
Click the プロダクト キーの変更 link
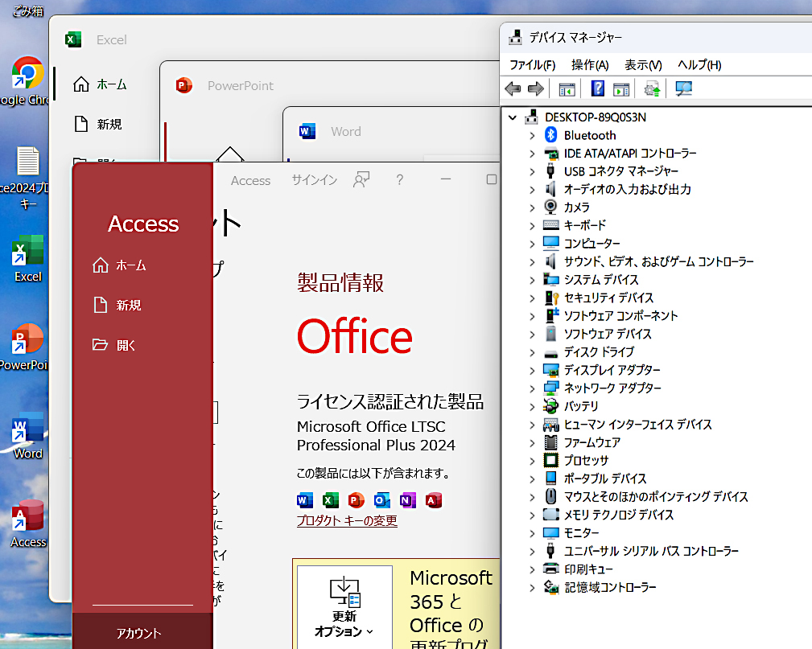click(347, 520)
